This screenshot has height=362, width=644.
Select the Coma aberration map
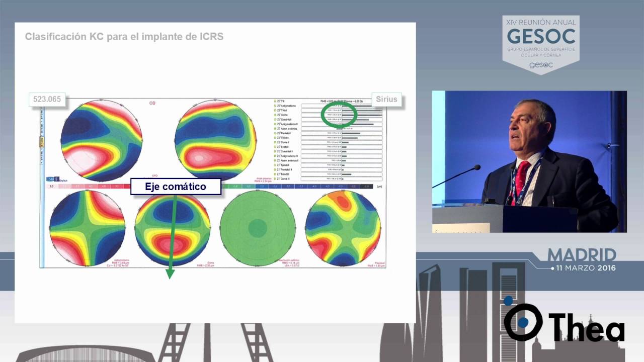173,228
